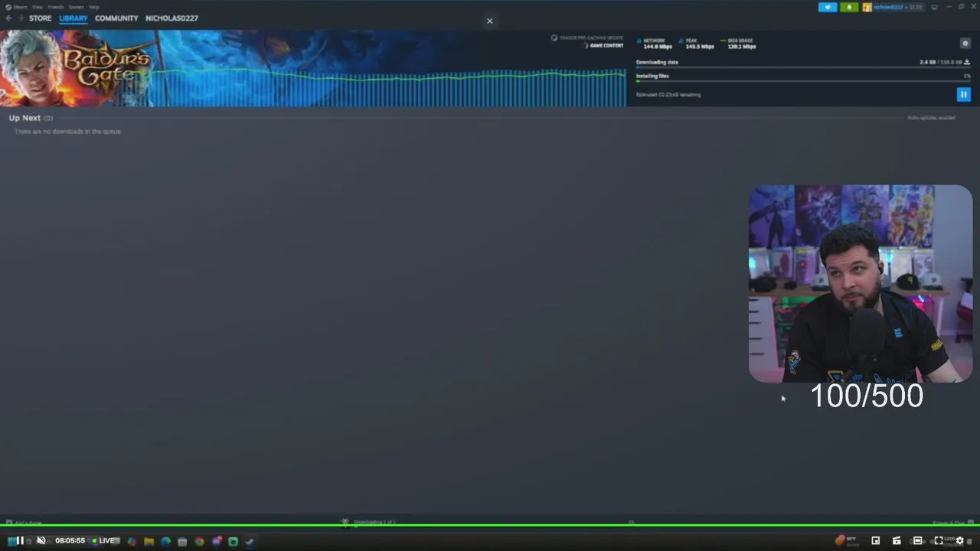Open the Baldur's Gate game banner
980x551 pixels.
[x=77, y=68]
